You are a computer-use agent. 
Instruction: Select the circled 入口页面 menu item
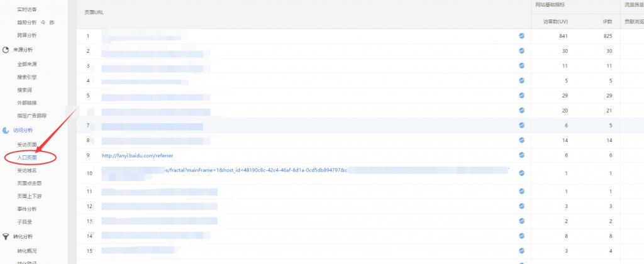26,158
